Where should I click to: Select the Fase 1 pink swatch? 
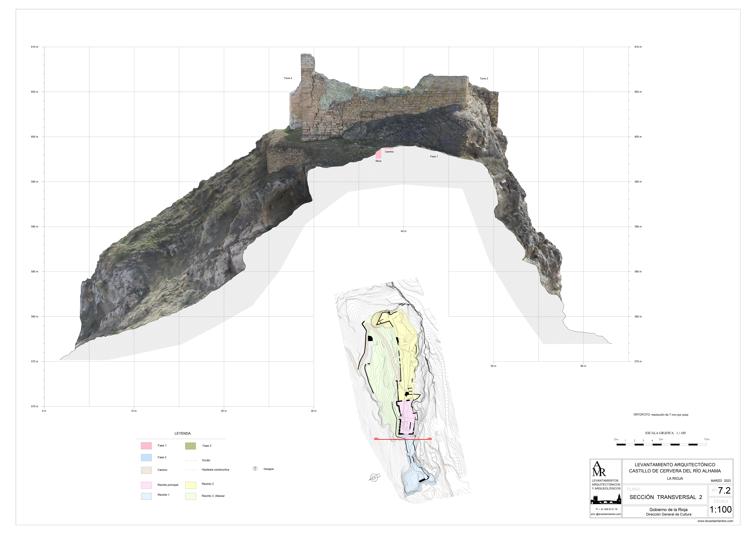click(146, 446)
